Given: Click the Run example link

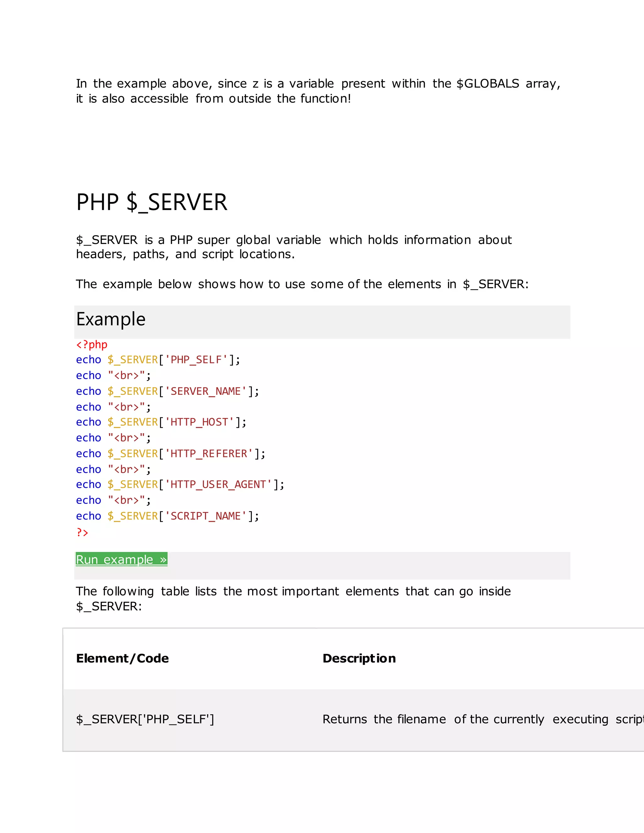Looking at the screenshot, I should (x=121, y=559).
